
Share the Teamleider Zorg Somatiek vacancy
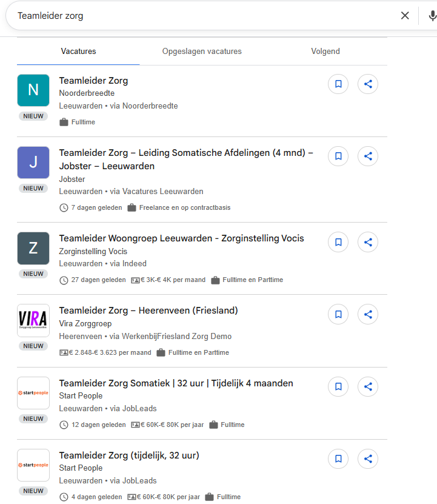(368, 386)
